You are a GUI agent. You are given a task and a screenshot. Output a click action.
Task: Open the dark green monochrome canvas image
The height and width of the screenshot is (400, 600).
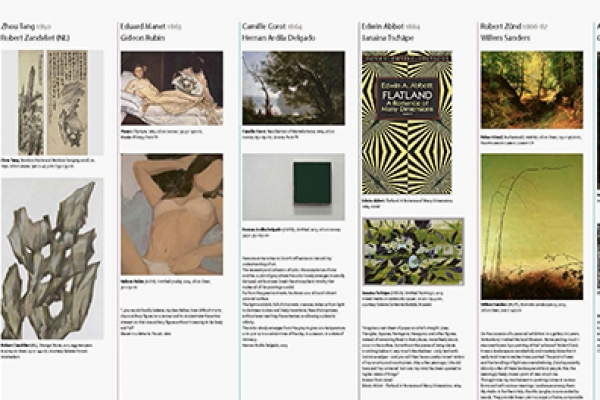(293, 187)
